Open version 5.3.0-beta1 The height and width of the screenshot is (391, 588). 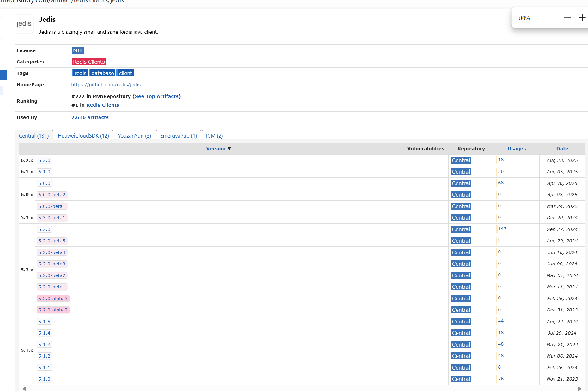(x=52, y=218)
